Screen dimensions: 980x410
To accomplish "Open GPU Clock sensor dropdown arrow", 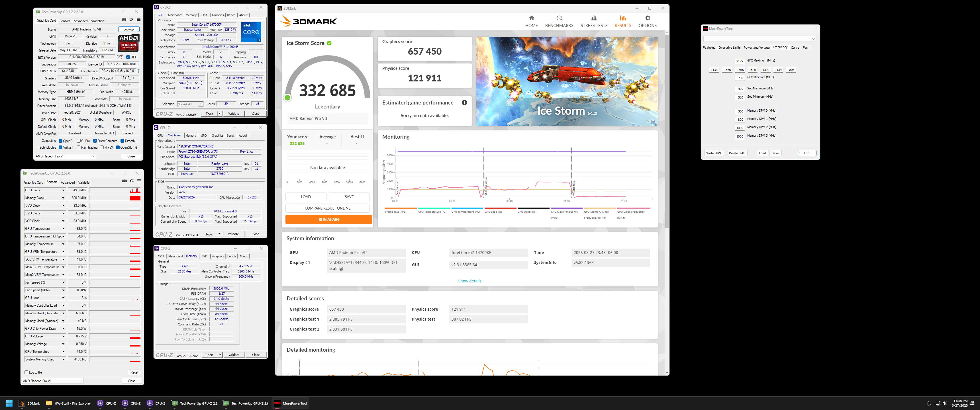I will [x=63, y=190].
